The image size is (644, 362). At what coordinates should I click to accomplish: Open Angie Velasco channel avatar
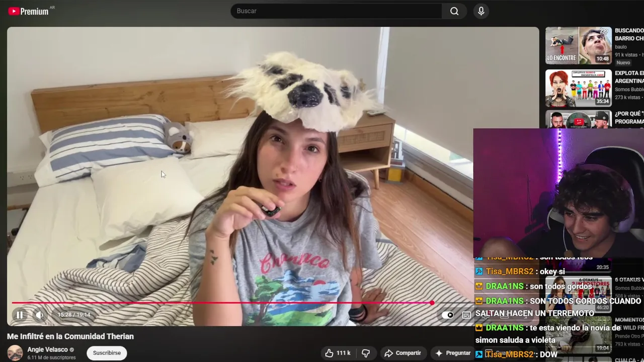tap(15, 352)
